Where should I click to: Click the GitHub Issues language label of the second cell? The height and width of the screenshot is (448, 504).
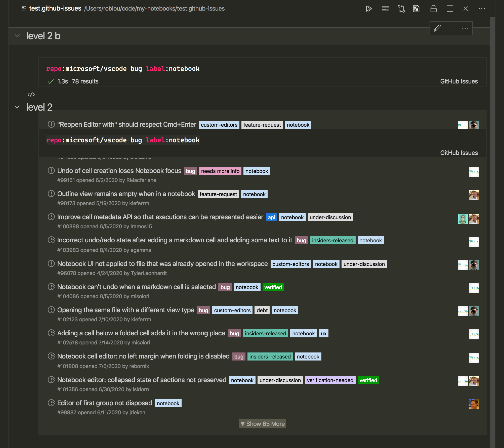pos(459,153)
